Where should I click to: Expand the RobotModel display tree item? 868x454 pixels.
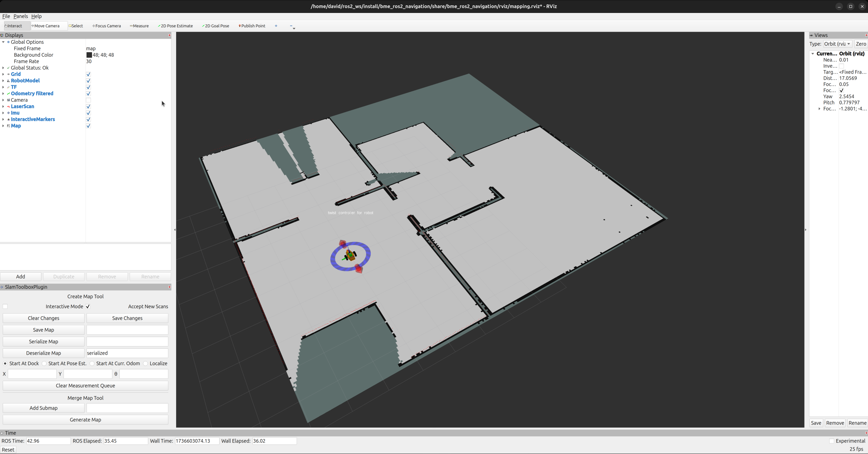[x=3, y=81]
